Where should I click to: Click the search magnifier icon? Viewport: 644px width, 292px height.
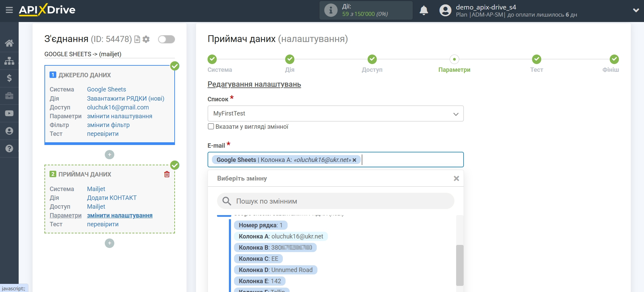[227, 201]
